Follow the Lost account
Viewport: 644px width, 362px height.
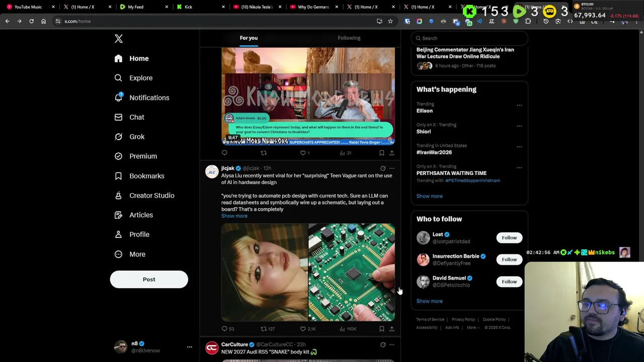click(509, 238)
